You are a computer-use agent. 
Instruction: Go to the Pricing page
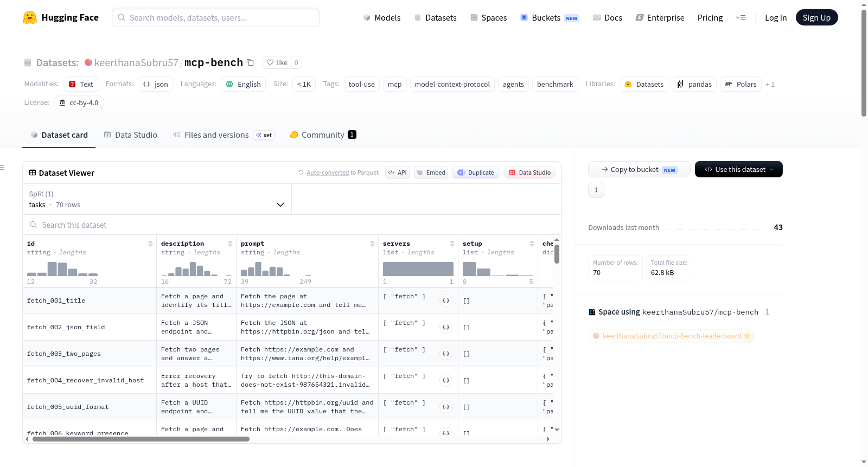(x=710, y=17)
